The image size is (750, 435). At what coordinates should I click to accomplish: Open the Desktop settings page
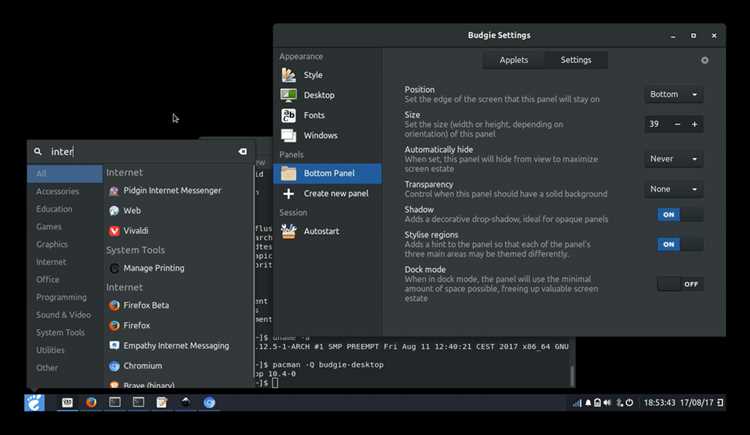click(x=328, y=95)
